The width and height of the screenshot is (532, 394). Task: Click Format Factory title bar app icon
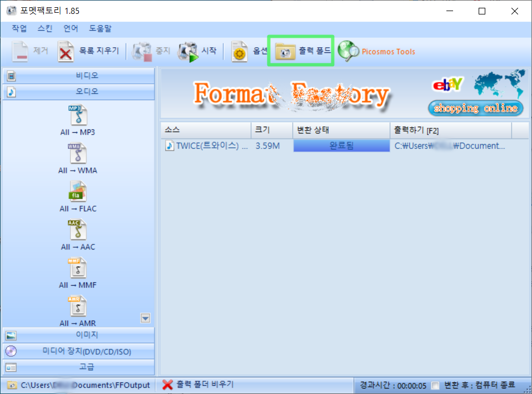click(11, 11)
